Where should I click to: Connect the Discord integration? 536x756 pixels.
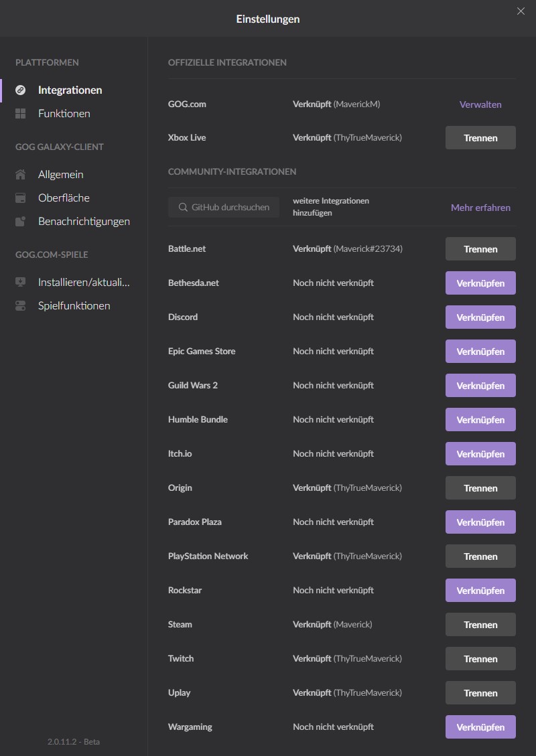click(480, 317)
